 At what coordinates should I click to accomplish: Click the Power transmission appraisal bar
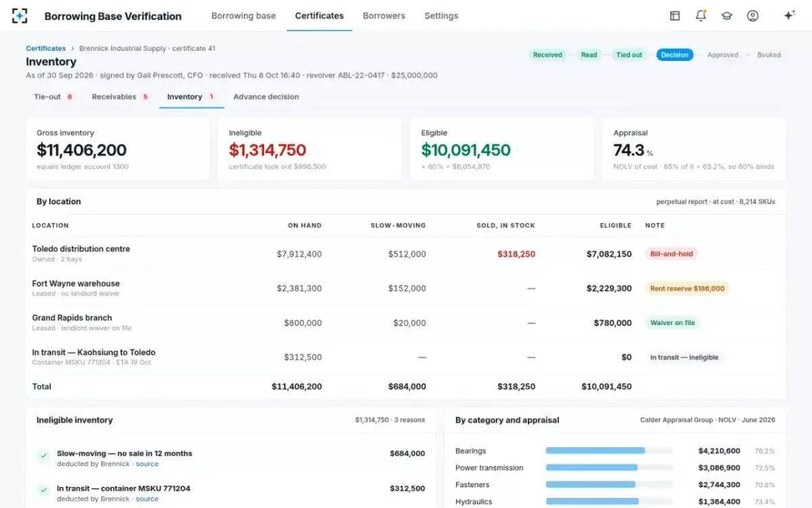609,467
